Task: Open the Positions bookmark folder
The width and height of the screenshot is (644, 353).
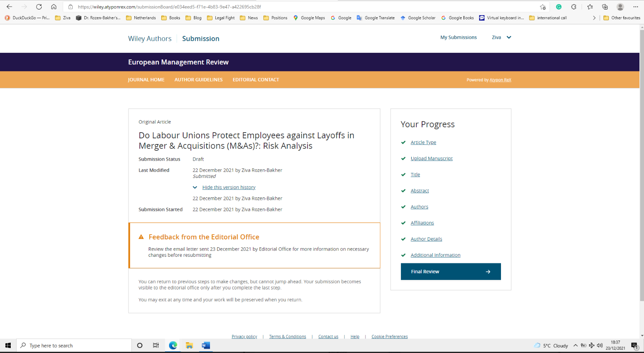Action: pos(275,18)
